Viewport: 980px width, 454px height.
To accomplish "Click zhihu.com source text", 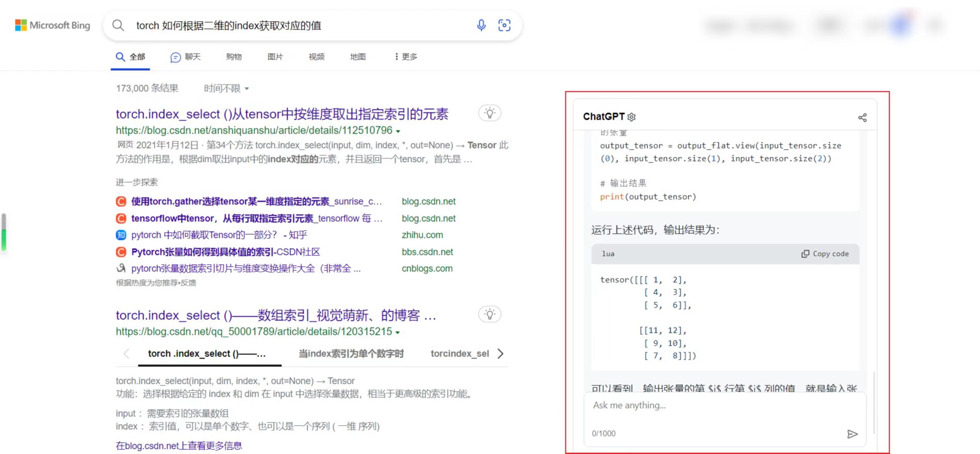I will click(x=422, y=235).
